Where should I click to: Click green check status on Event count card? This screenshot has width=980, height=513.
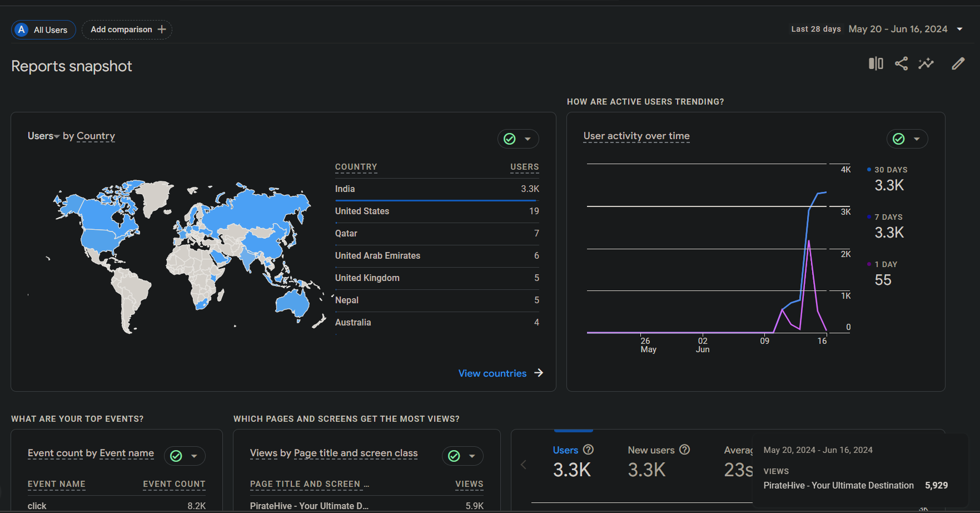point(176,456)
